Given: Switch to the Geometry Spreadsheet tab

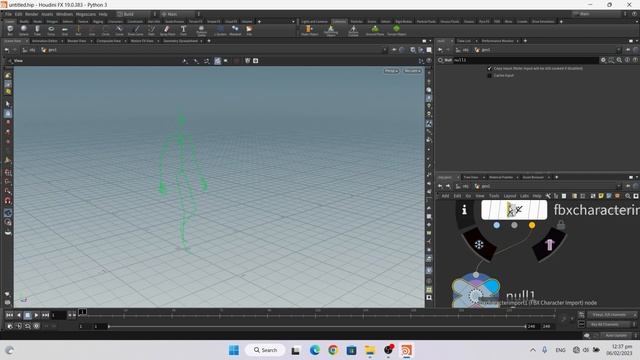Looking at the screenshot, I should point(180,41).
